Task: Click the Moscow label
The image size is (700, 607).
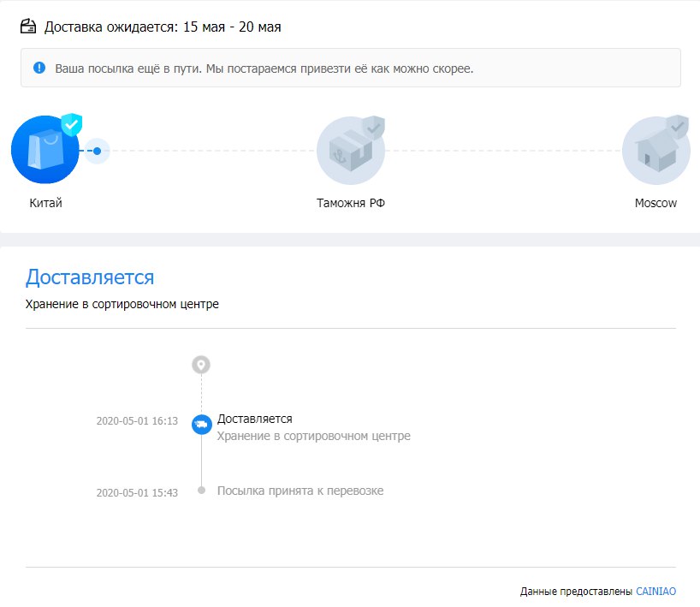Action: click(x=656, y=203)
